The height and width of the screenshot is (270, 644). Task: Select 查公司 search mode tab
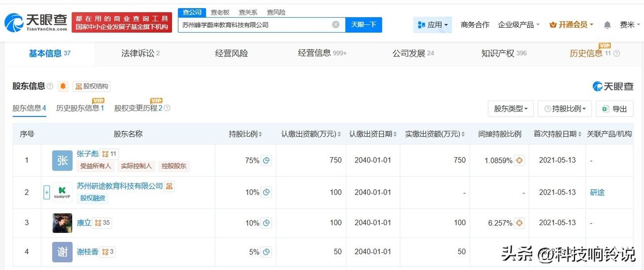pos(192,12)
